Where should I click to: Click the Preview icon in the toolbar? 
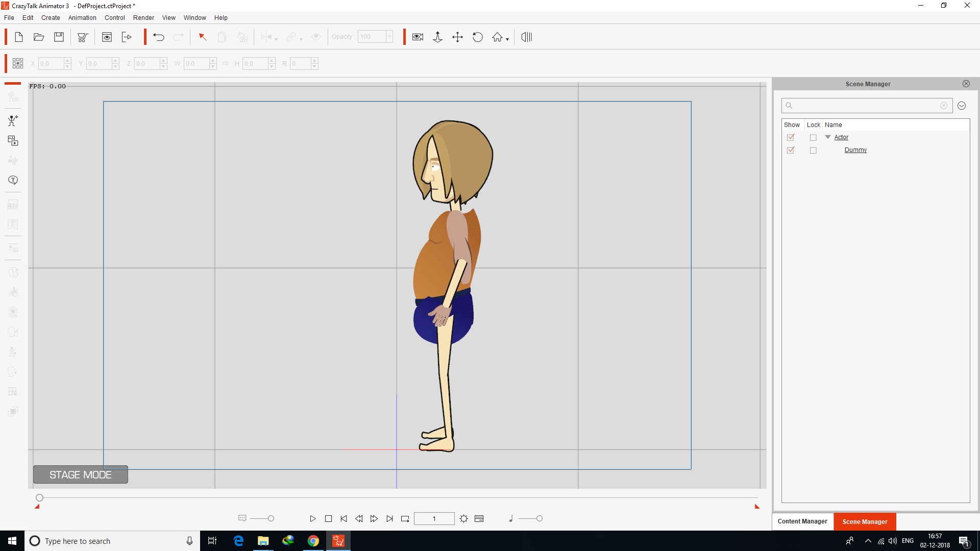(107, 37)
